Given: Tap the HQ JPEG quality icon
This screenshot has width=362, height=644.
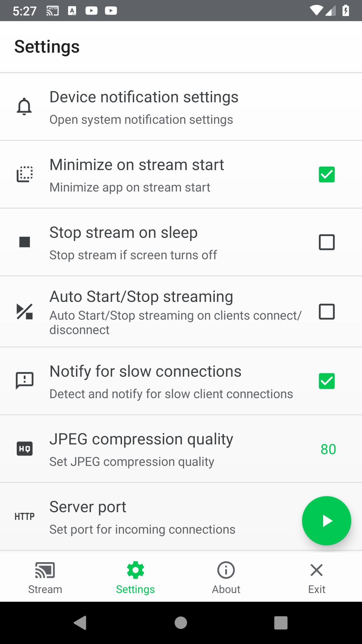Looking at the screenshot, I should tap(25, 449).
